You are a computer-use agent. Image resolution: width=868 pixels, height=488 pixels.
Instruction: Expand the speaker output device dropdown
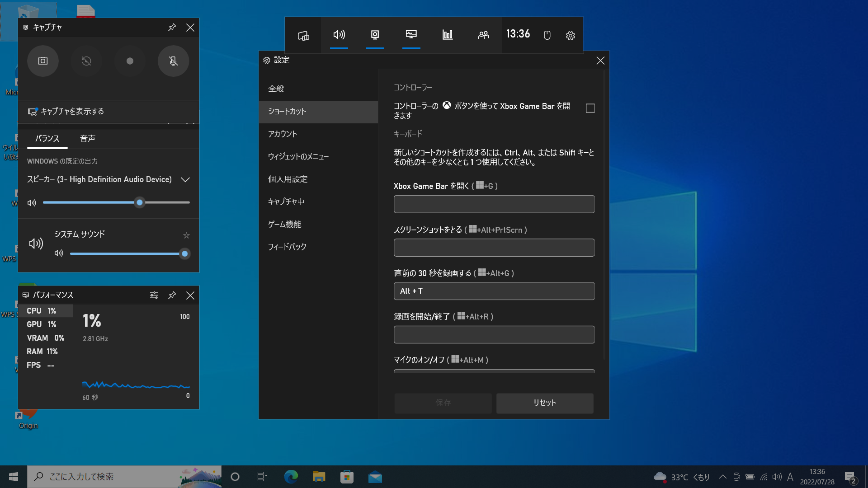pyautogui.click(x=185, y=180)
